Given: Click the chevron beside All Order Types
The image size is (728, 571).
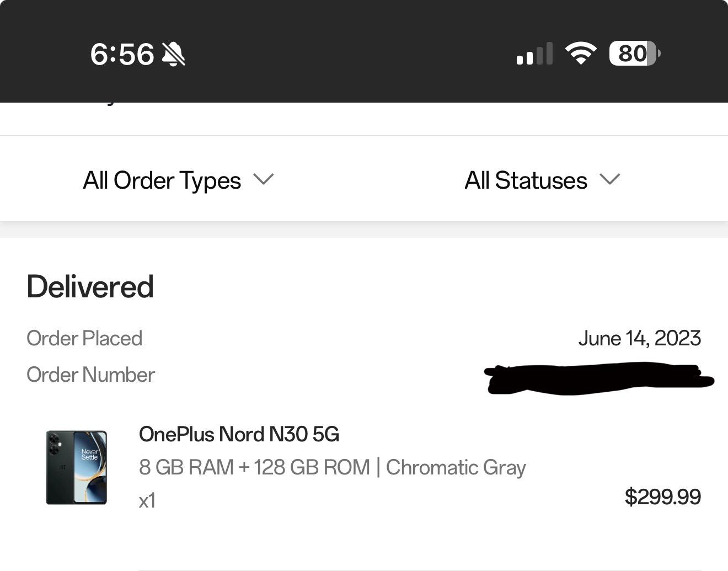Looking at the screenshot, I should pos(263,179).
